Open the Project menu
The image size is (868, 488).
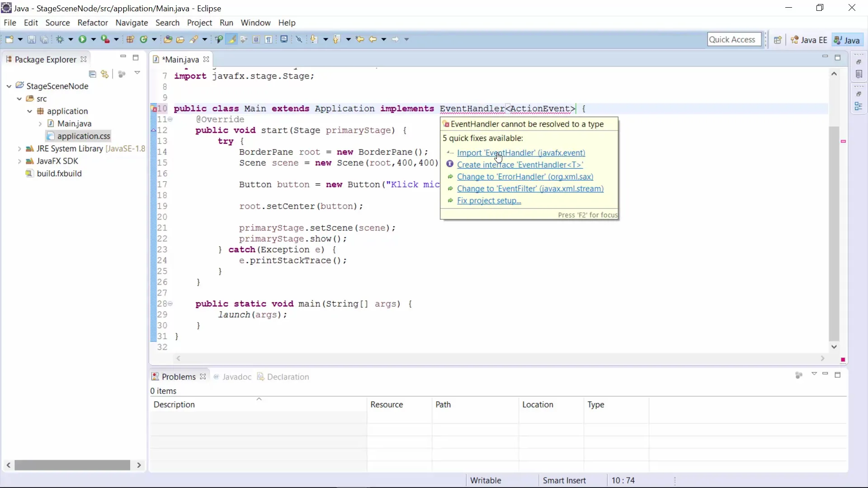[199, 23]
